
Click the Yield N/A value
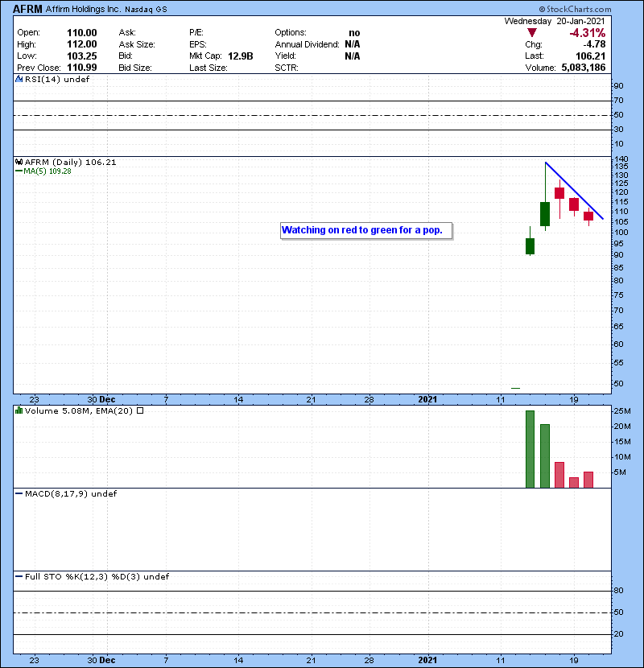[353, 56]
